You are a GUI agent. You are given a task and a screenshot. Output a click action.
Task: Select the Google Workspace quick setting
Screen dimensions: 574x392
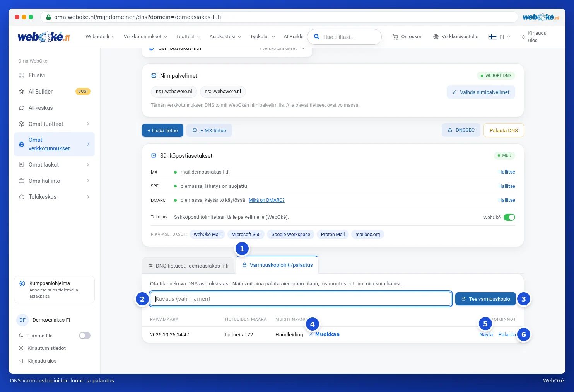tap(291, 235)
